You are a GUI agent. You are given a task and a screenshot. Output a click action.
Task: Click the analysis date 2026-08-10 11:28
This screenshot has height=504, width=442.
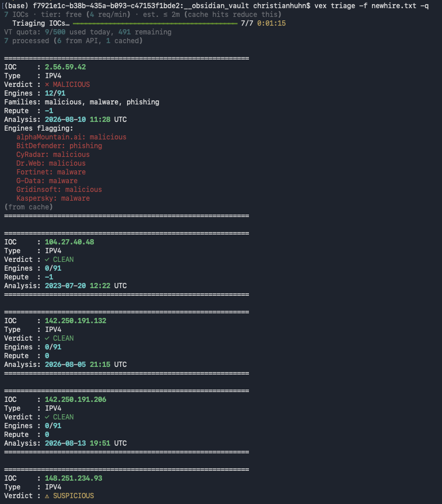(x=78, y=120)
